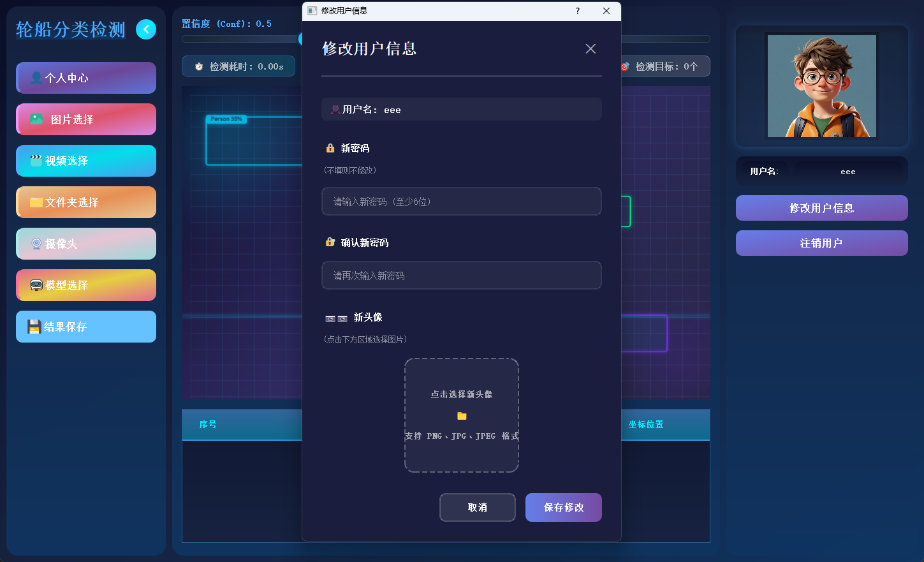This screenshot has width=924, height=562.
Task: Click 修改用户信息 button in right panel
Action: click(822, 208)
